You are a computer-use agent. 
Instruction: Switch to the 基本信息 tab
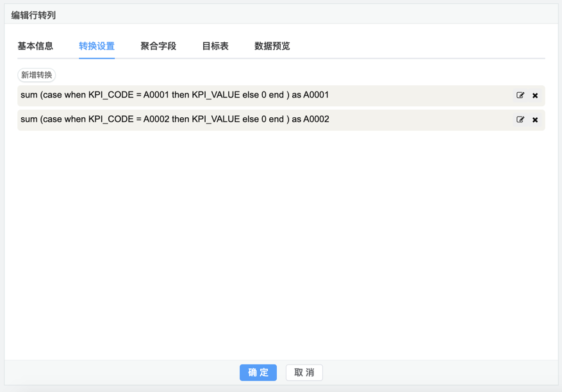35,46
